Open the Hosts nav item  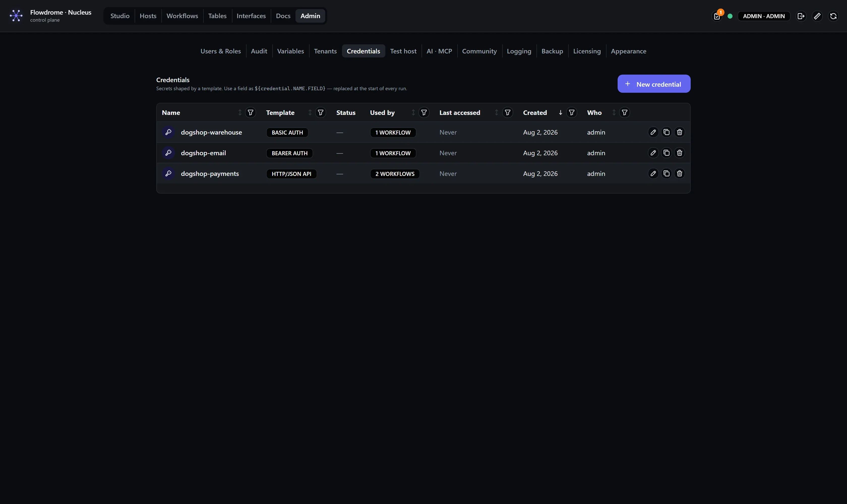[x=148, y=16]
